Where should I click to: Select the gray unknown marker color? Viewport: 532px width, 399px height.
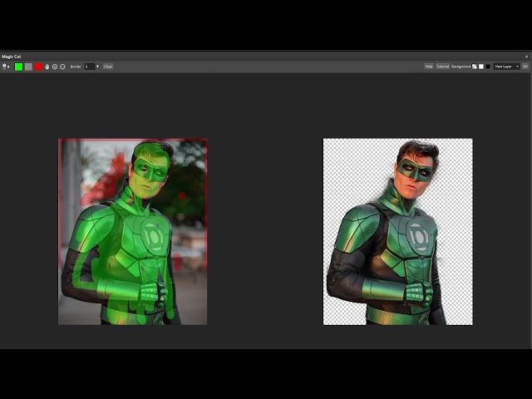(28, 66)
